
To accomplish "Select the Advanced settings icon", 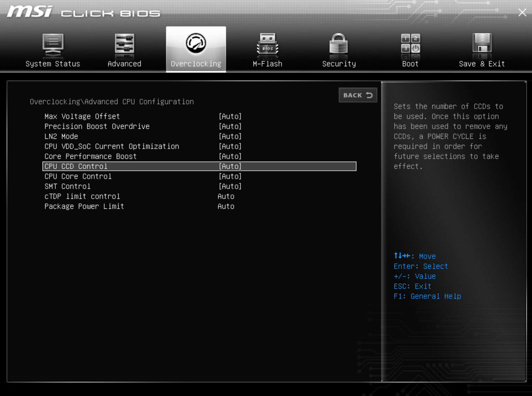I will 124,45.
